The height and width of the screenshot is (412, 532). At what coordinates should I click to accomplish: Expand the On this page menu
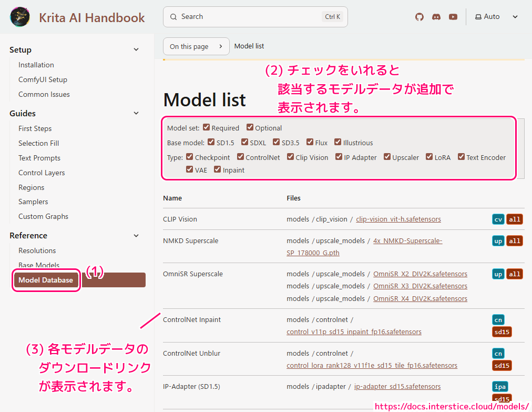point(196,46)
